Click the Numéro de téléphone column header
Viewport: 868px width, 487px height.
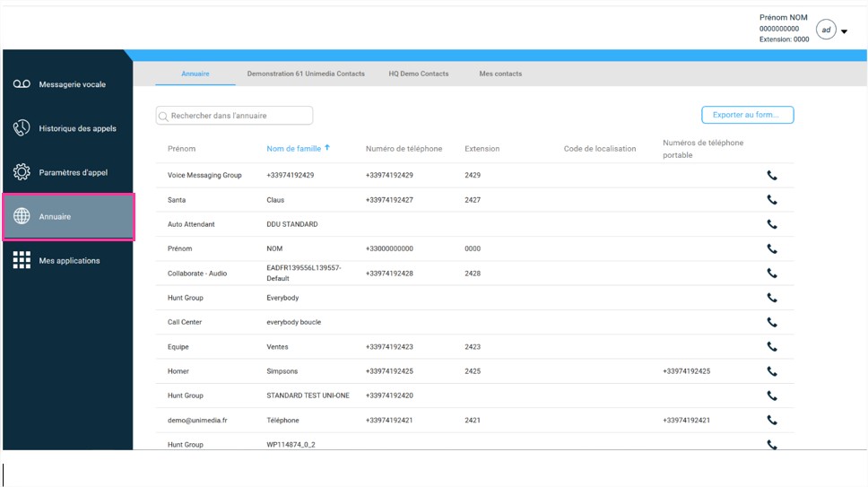pyautogui.click(x=404, y=148)
